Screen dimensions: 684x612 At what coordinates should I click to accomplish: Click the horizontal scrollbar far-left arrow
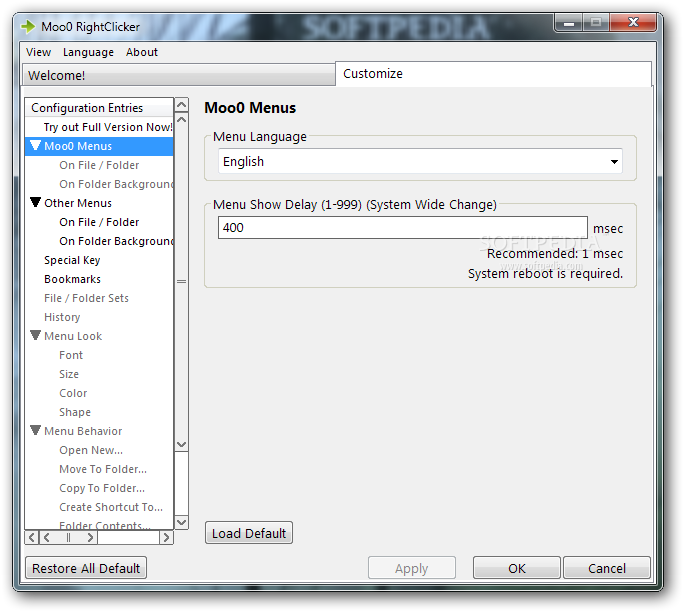tap(32, 537)
